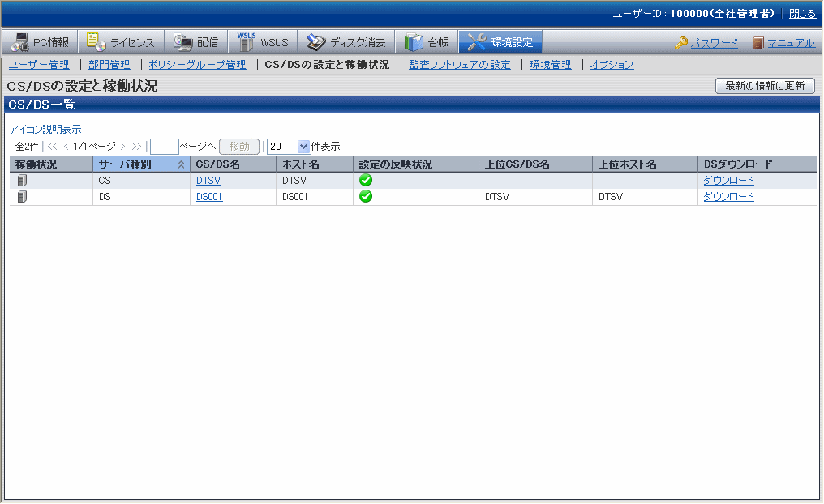The width and height of the screenshot is (824, 504).
Task: Click 最新の情報に更新 button
Action: click(765, 86)
